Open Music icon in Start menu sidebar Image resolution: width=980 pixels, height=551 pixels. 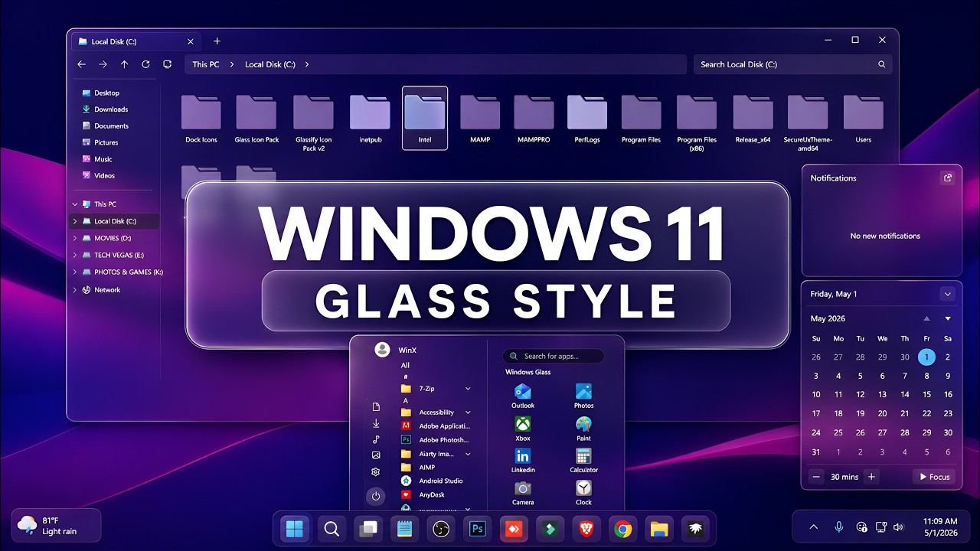click(376, 439)
